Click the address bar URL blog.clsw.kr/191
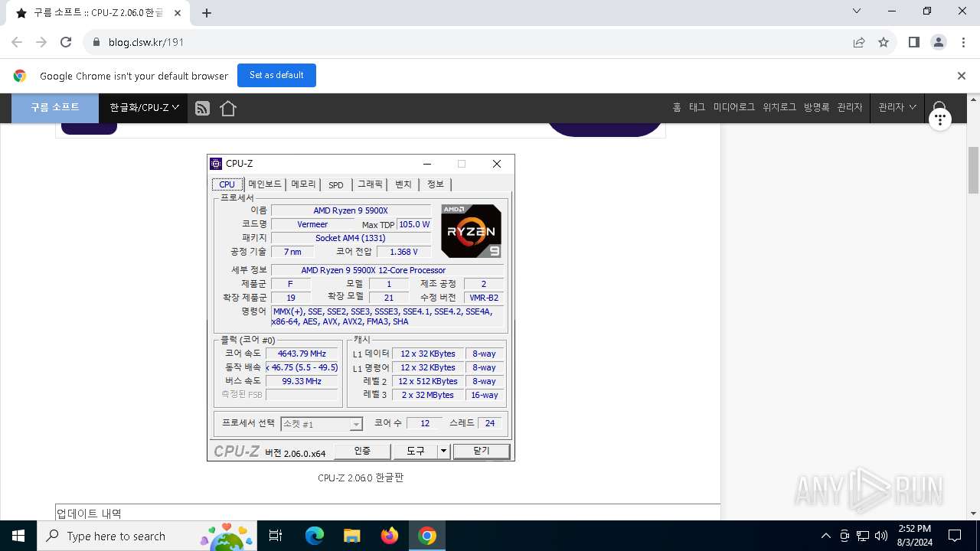Screen dimensions: 980x551 click(146, 42)
